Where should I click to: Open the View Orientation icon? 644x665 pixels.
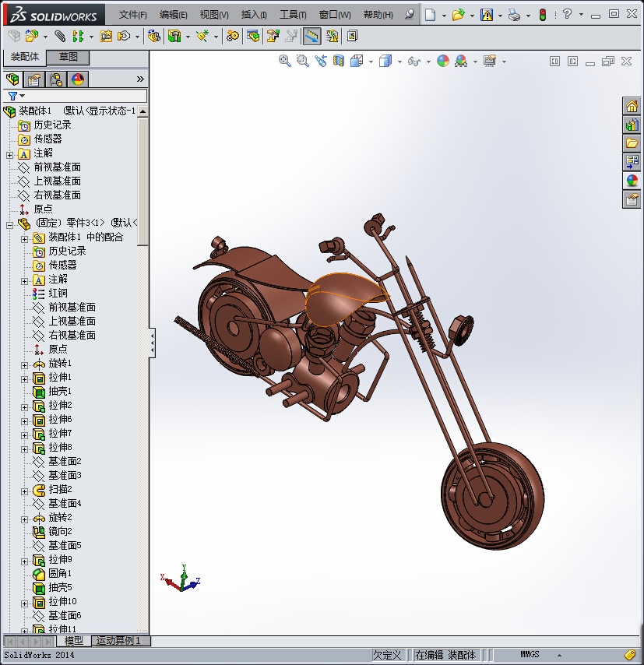[x=357, y=61]
